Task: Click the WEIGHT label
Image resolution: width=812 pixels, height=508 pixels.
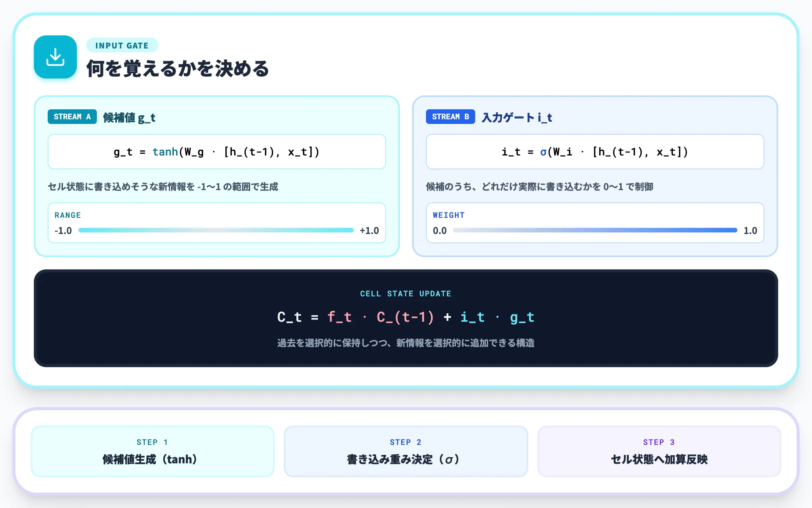Action: (449, 215)
